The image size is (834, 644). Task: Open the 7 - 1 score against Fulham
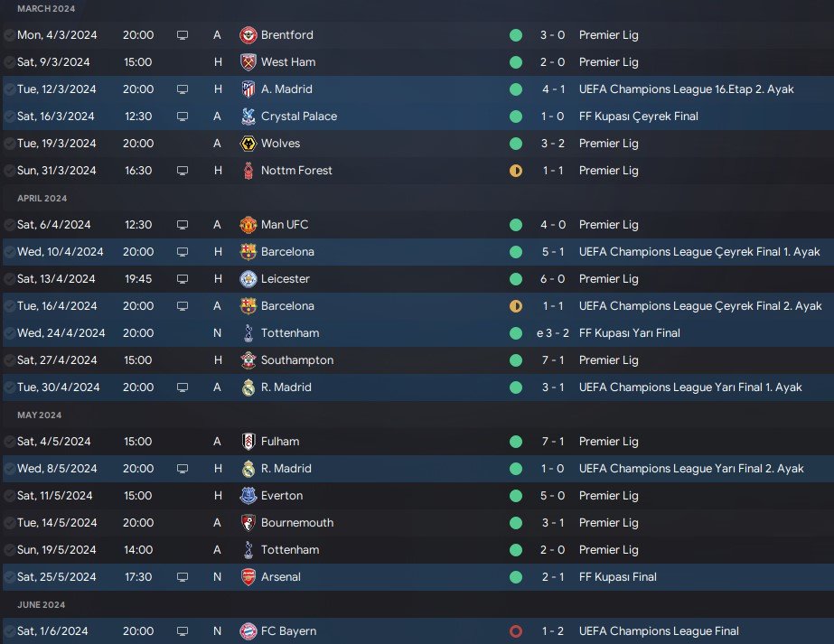pos(554,442)
